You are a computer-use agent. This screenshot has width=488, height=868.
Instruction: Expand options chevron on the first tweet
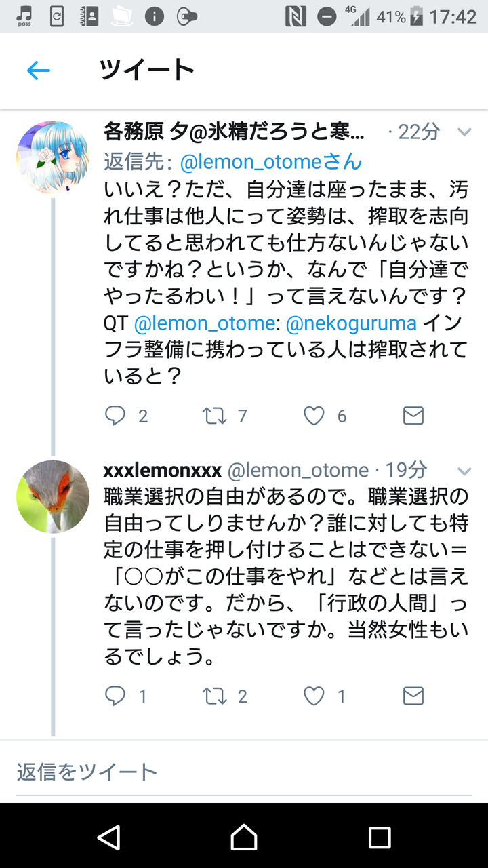464,132
